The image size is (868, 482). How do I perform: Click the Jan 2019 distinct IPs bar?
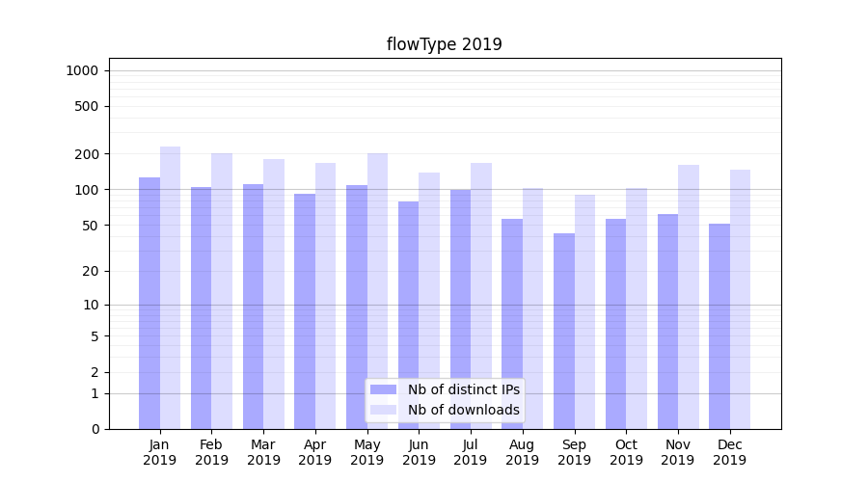[x=149, y=303]
